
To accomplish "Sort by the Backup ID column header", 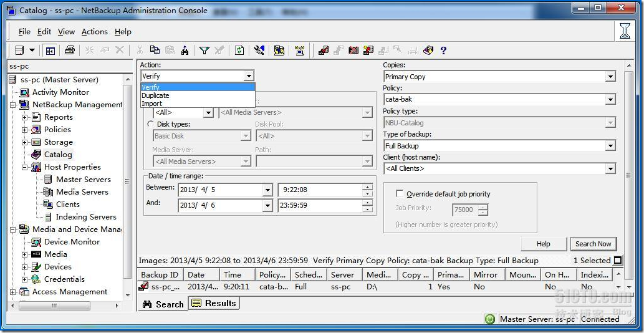I will (160, 275).
